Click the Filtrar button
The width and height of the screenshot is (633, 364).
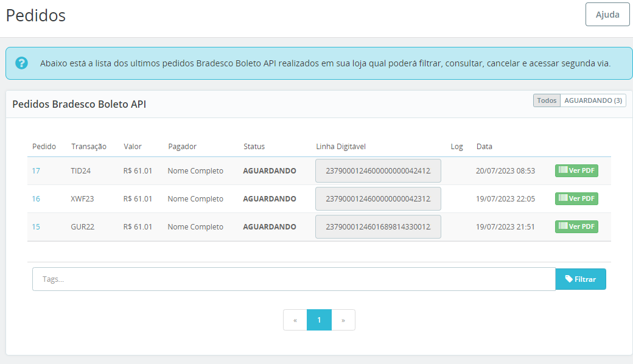tap(581, 279)
